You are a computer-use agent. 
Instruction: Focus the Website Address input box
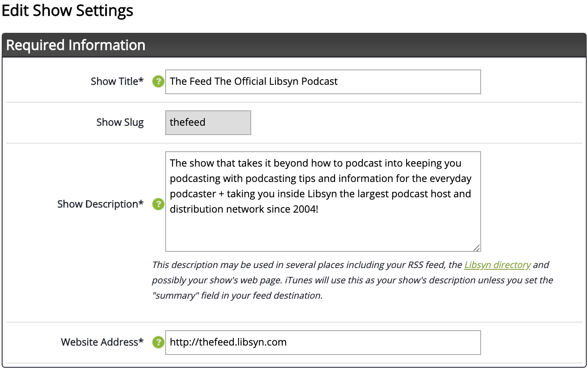(x=323, y=343)
